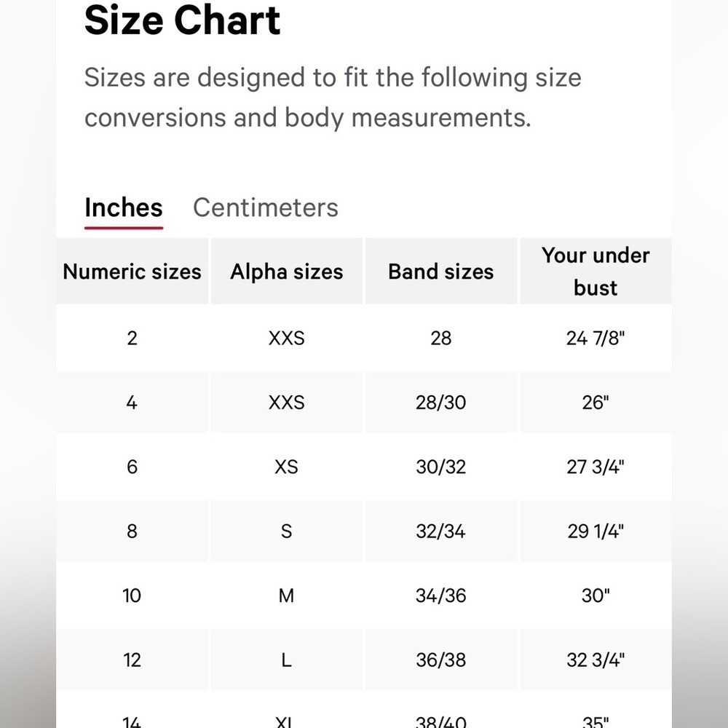This screenshot has height=728, width=728.
Task: Click the XS alpha size cell
Action: click(286, 467)
